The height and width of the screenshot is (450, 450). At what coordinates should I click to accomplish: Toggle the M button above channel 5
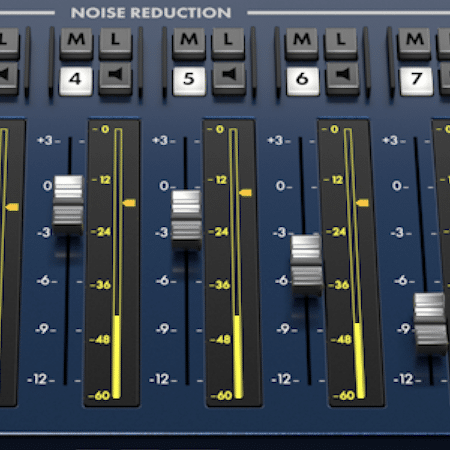point(189,43)
